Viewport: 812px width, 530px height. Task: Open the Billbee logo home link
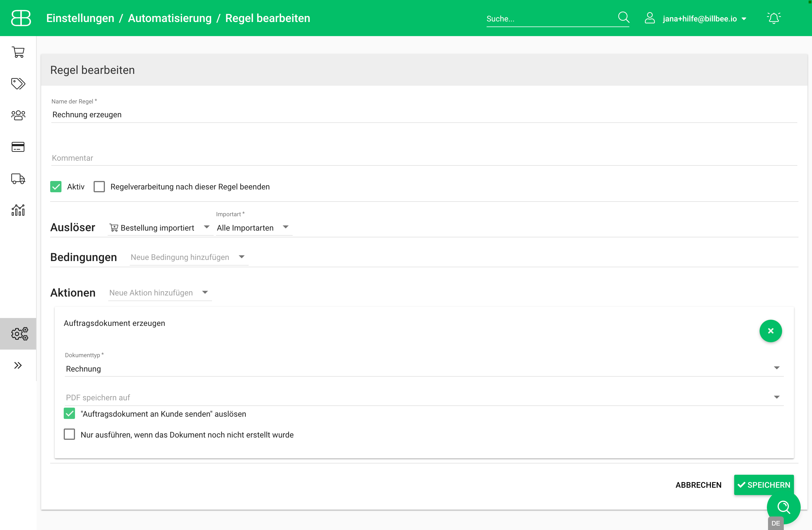point(21,18)
